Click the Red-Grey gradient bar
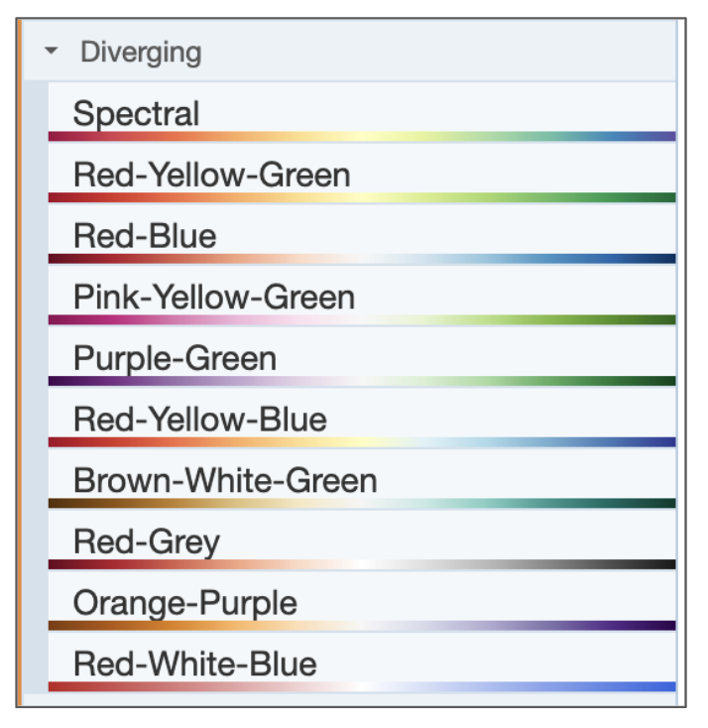Screen dimensions: 708x728 click(x=361, y=564)
